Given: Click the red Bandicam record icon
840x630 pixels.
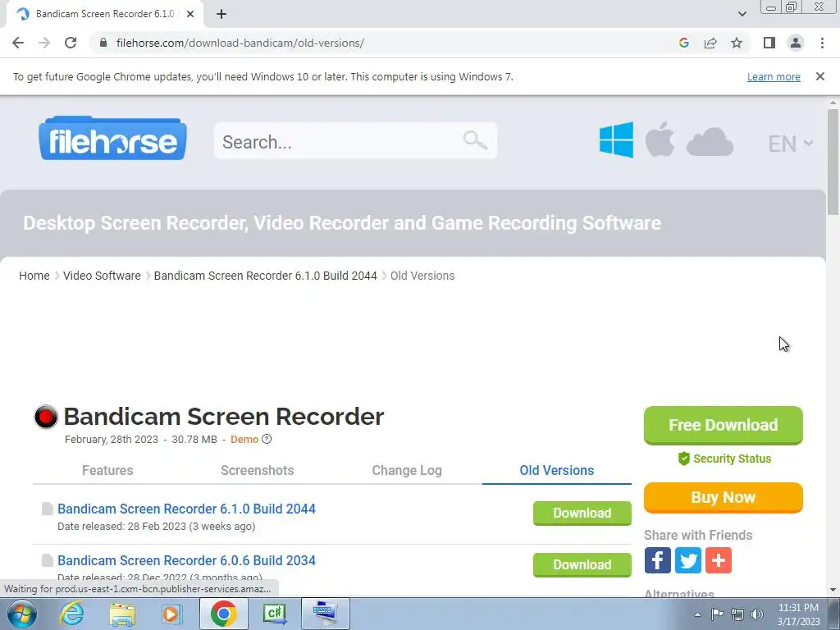Looking at the screenshot, I should (x=46, y=417).
